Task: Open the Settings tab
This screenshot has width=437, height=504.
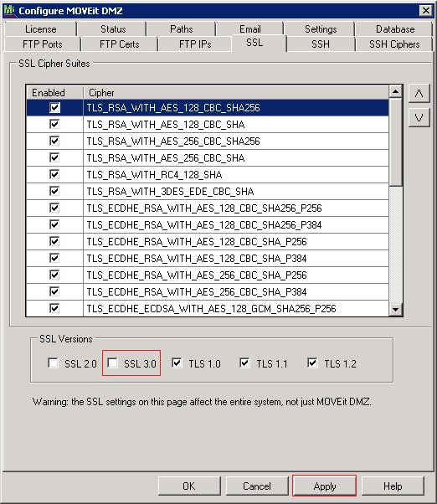Action: click(321, 29)
